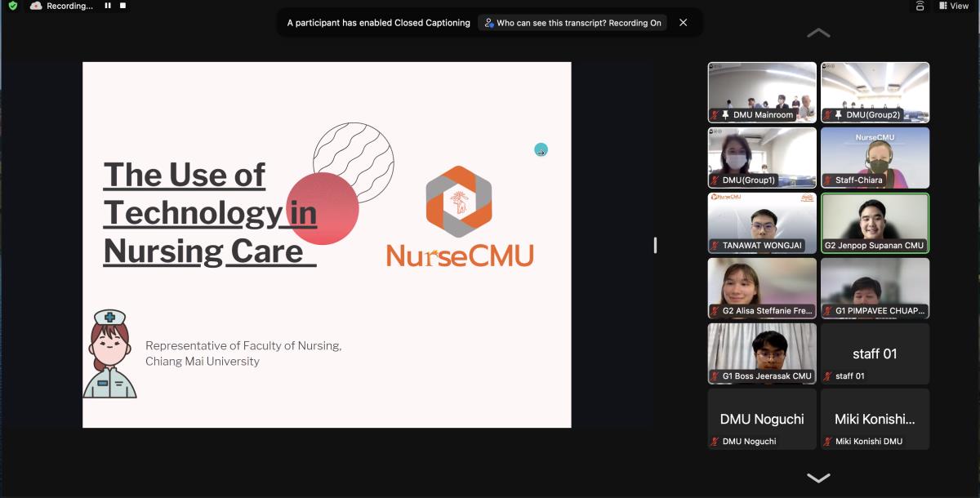This screenshot has height=498, width=980.
Task: Select the DMU Noguchi participant tile
Action: [x=762, y=419]
